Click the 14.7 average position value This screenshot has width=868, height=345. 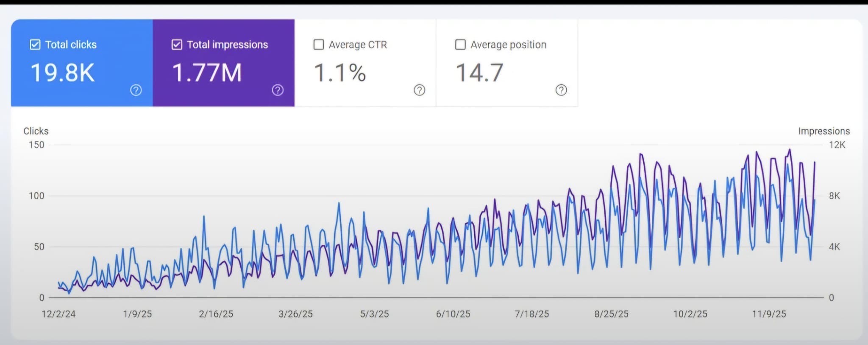(479, 73)
